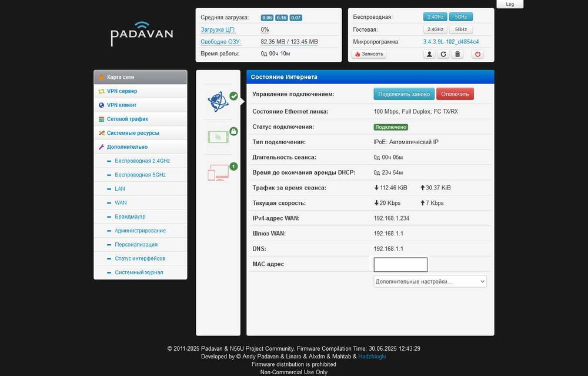588x376 pixels.
Task: Click the wrench icon beside Дополнительно
Action: (101, 147)
